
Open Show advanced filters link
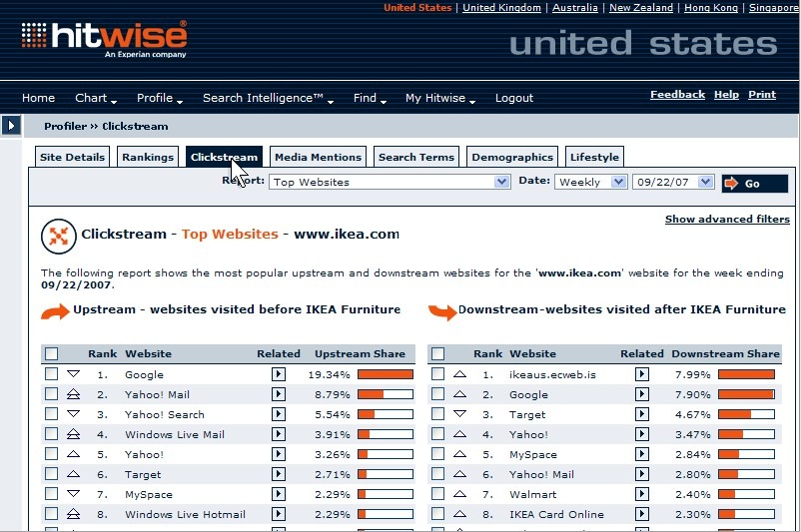click(x=727, y=219)
